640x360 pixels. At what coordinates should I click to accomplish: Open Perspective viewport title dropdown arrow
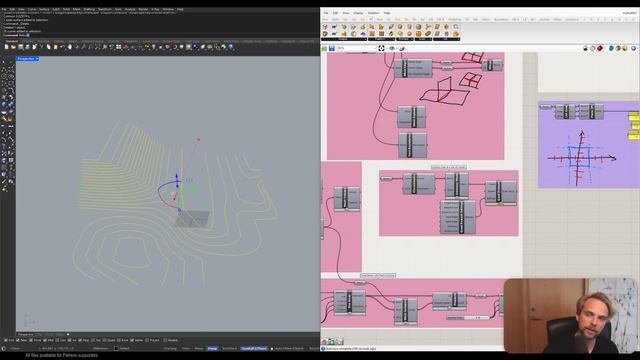pos(37,59)
